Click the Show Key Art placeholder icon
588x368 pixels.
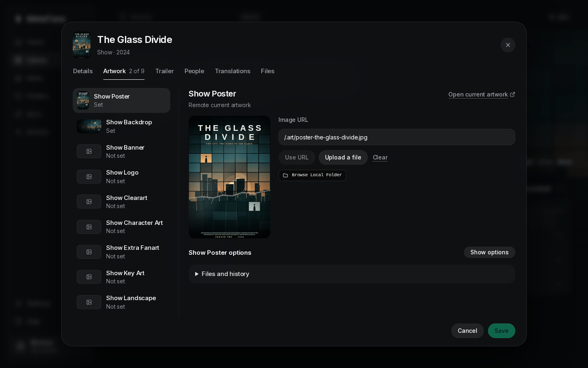pos(89,277)
